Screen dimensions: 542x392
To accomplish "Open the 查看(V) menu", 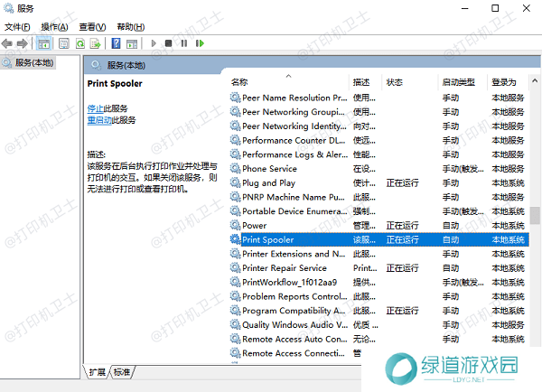I will [92, 26].
